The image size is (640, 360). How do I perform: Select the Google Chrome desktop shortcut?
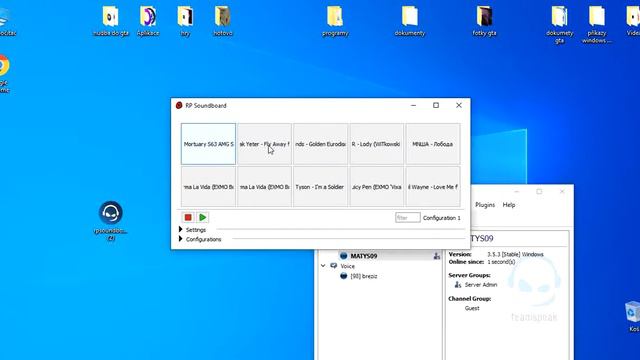[4, 73]
